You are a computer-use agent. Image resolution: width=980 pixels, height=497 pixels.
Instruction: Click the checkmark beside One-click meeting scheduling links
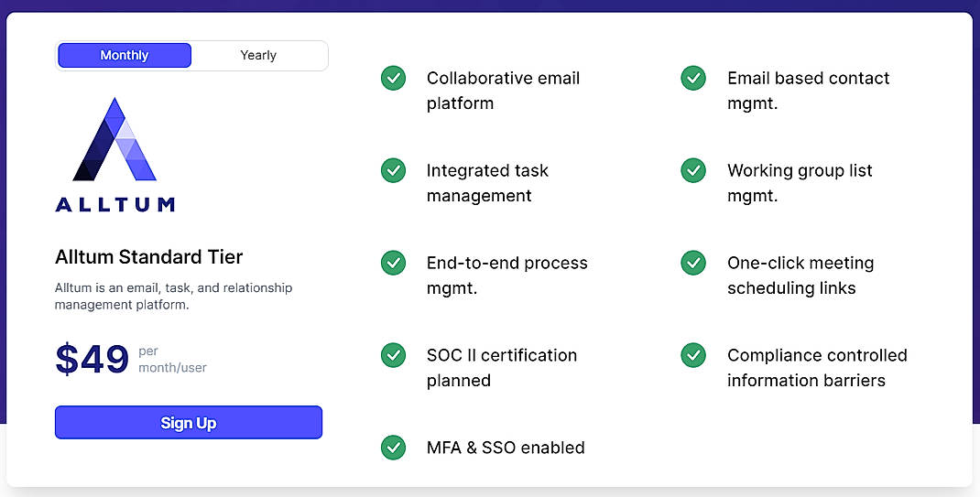tap(693, 263)
